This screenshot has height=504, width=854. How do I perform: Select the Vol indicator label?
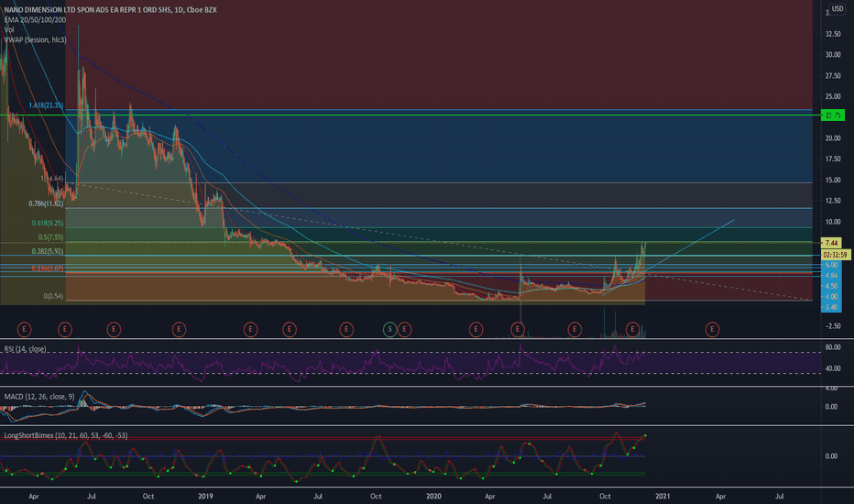(x=9, y=29)
